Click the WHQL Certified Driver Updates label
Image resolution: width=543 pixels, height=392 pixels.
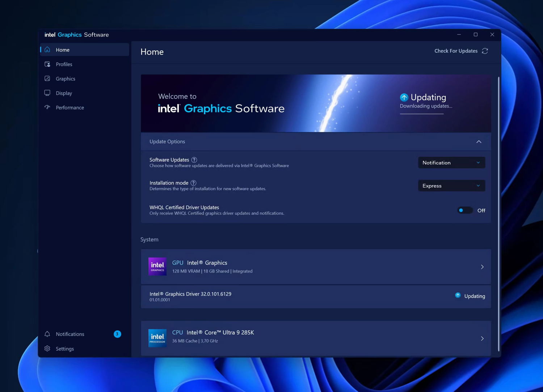184,207
